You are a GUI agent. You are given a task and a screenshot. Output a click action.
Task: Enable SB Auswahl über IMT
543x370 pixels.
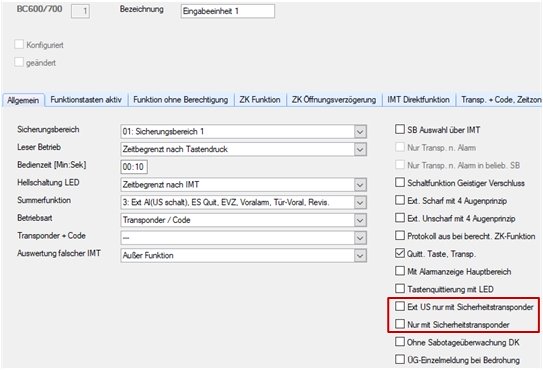[x=400, y=130]
